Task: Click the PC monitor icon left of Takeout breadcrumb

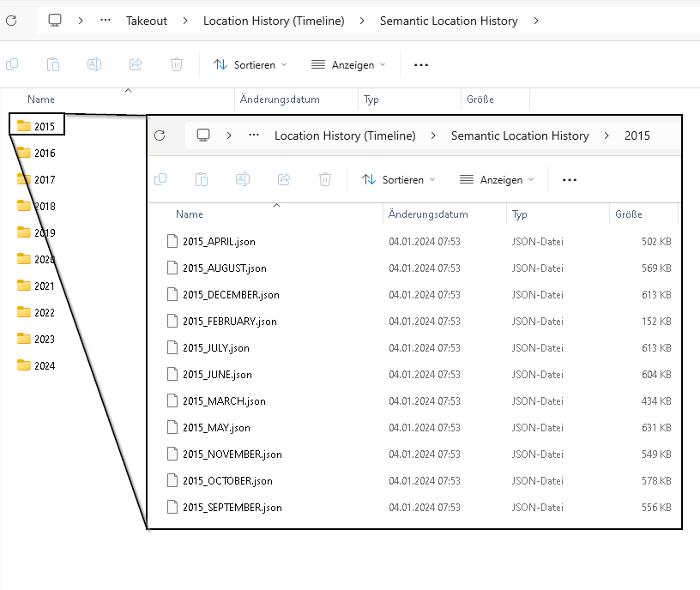Action: coord(55,20)
